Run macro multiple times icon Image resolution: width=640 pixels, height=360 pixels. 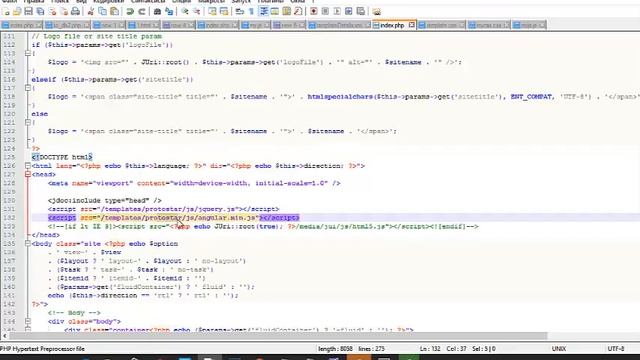tap(349, 11)
